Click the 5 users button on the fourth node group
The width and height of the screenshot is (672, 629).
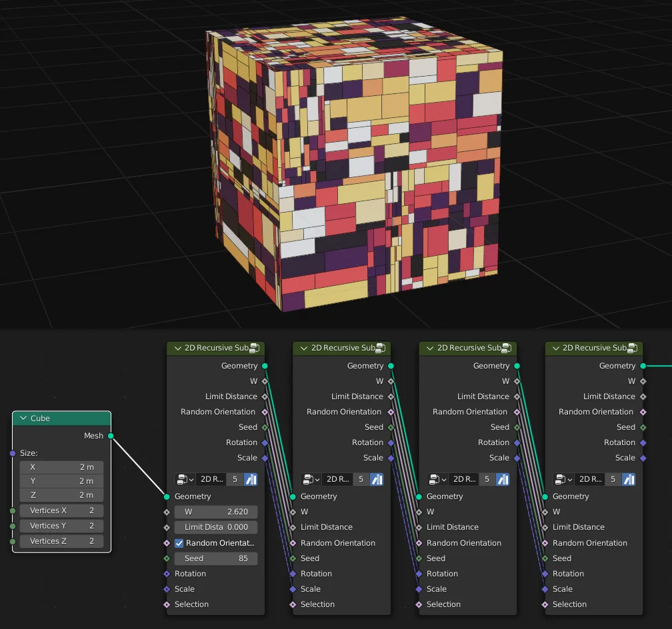tap(613, 479)
